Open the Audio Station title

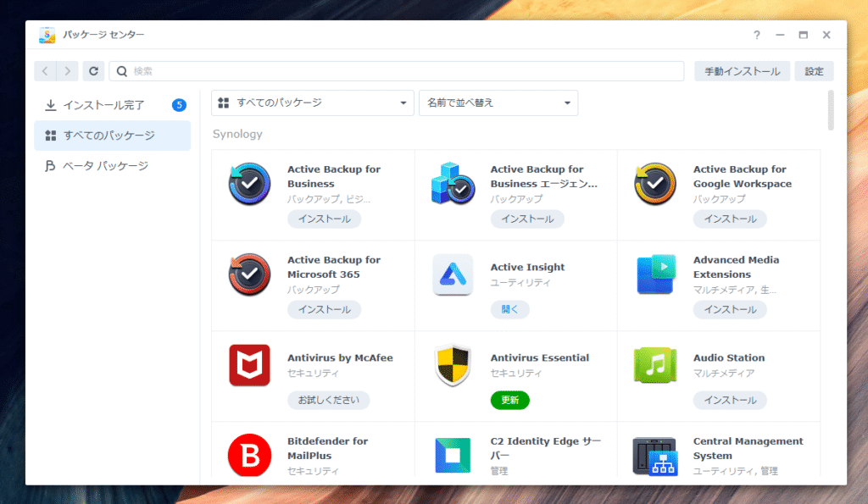coord(729,358)
